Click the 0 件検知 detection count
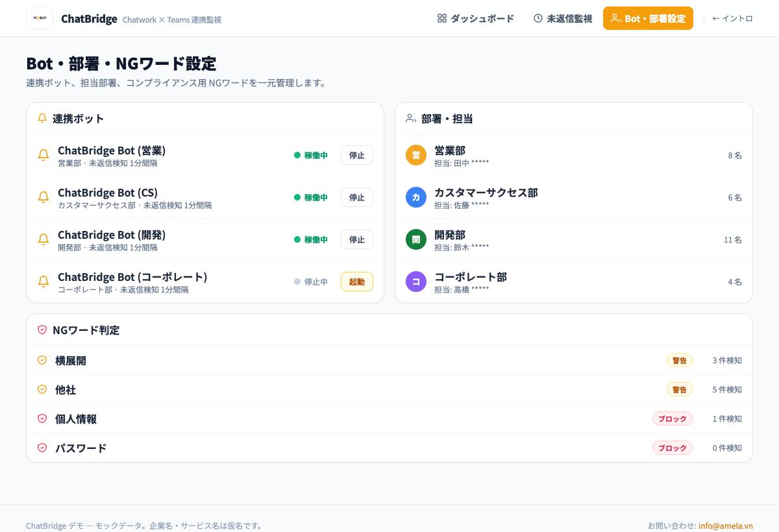Viewport: 779px width, 532px height. click(727, 448)
